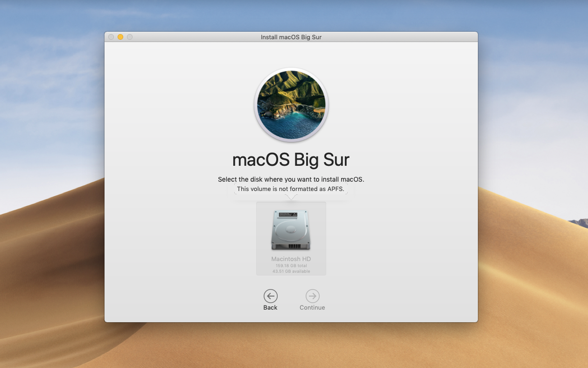This screenshot has height=368, width=588.
Task: Click the yellow minimize window button
Action: tap(120, 37)
